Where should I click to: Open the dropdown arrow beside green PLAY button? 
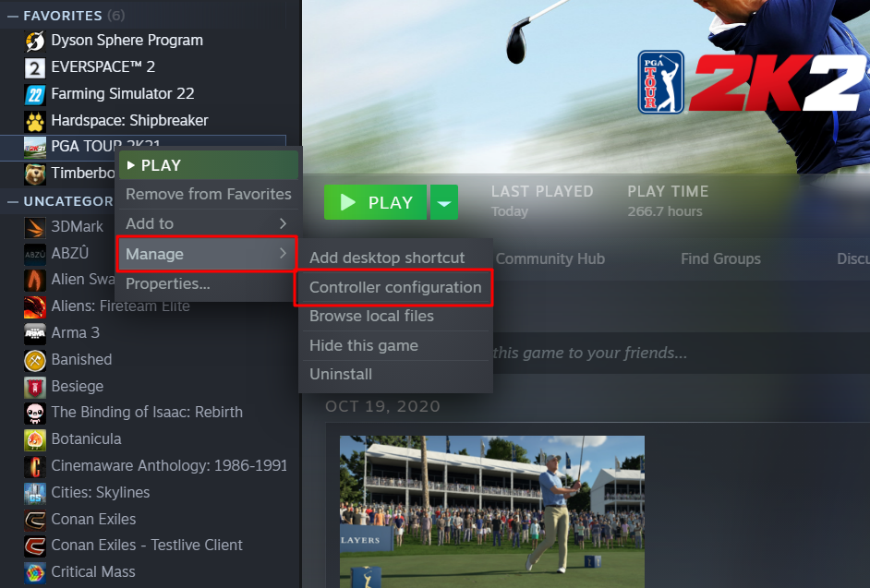pos(444,202)
